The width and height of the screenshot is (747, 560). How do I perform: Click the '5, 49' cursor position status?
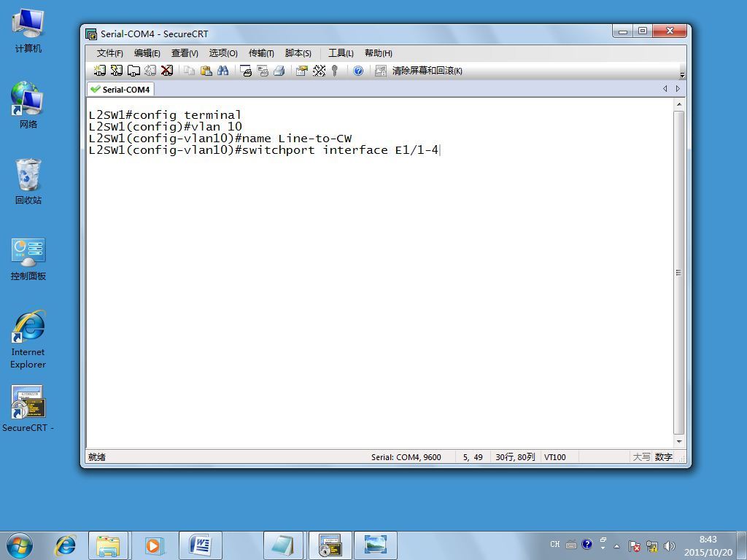pyautogui.click(x=473, y=457)
